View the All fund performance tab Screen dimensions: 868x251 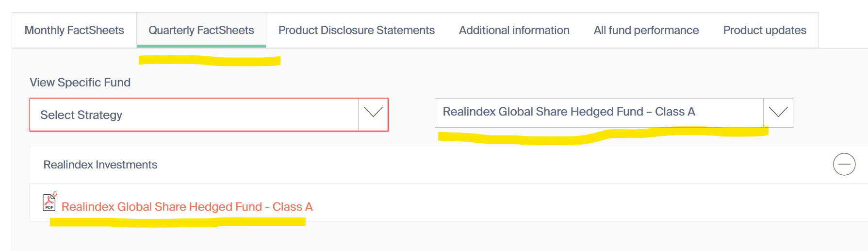tap(646, 30)
